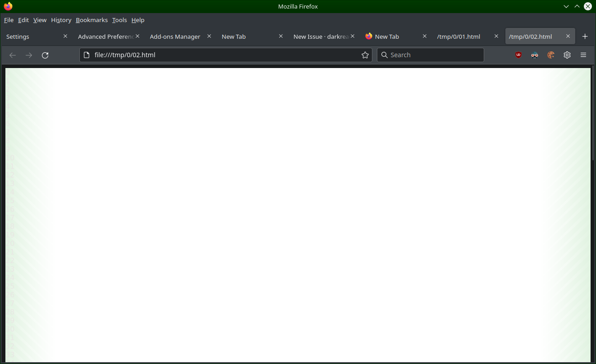This screenshot has width=596, height=364.
Task: Close the Advanced Preferences tab
Action: 137,36
